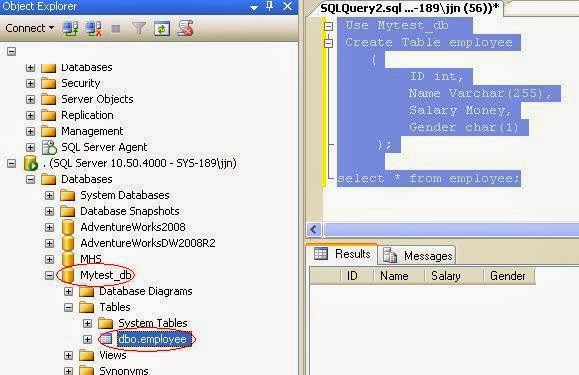Select the Mytest_db tree item
The width and height of the screenshot is (579, 375).
[x=106, y=275]
